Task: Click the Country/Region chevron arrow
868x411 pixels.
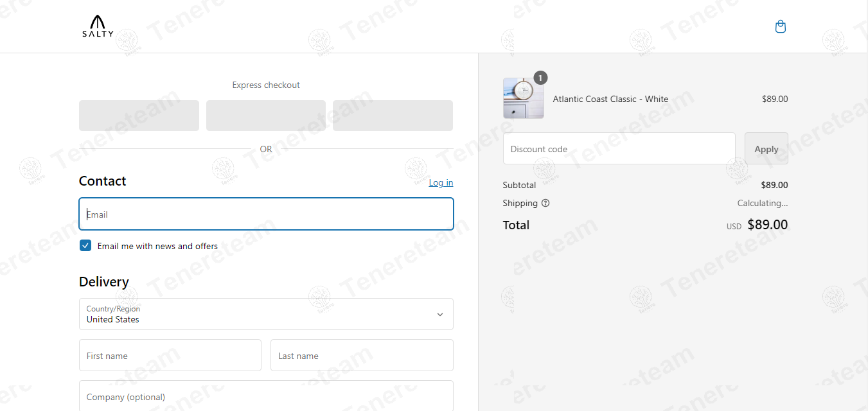Action: (x=440, y=314)
